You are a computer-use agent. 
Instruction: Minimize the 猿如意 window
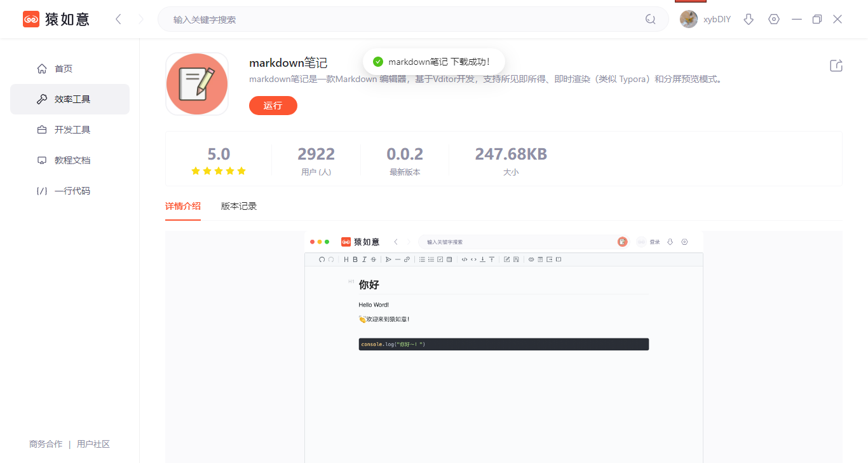pyautogui.click(x=797, y=19)
